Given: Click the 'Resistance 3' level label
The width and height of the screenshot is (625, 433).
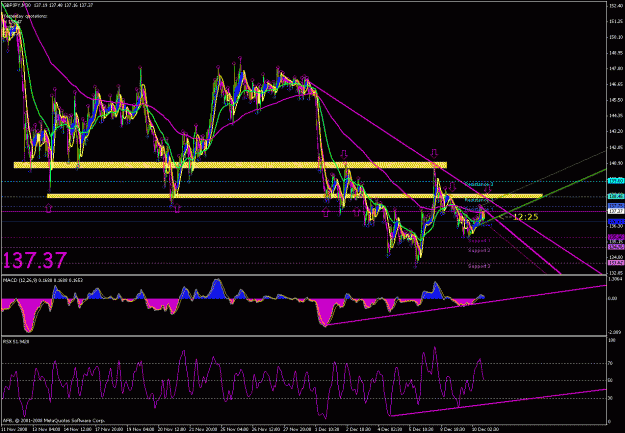Looking at the screenshot, I should point(479,184).
